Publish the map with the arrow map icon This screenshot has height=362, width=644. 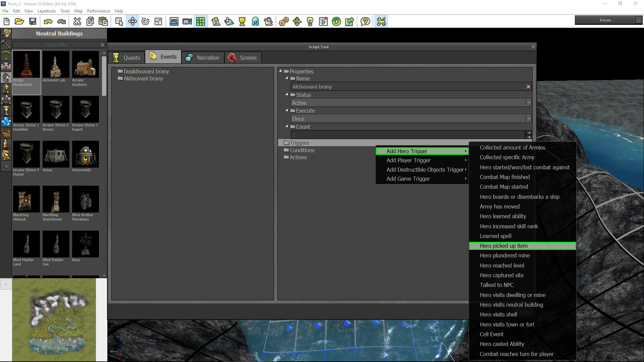pos(349,22)
